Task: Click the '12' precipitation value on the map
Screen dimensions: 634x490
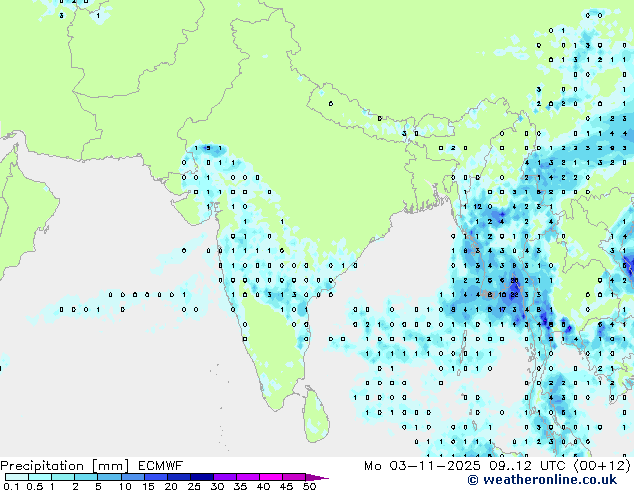Action: [x=478, y=207]
